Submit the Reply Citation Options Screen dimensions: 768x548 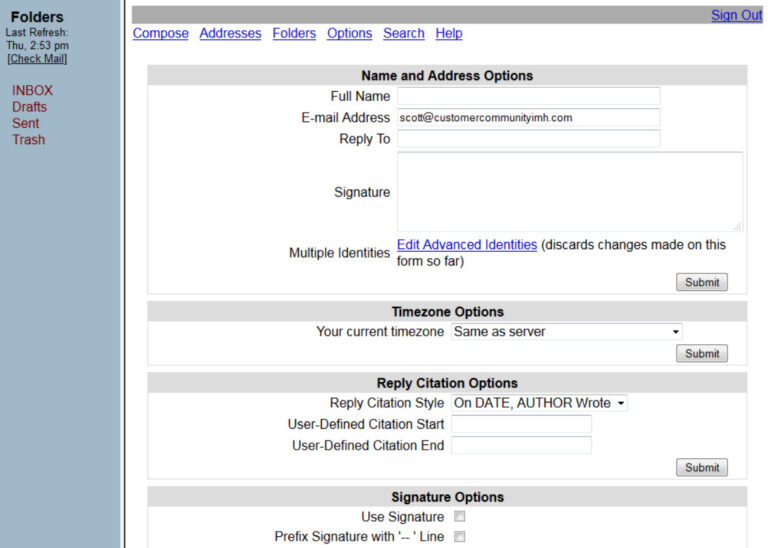[701, 467]
